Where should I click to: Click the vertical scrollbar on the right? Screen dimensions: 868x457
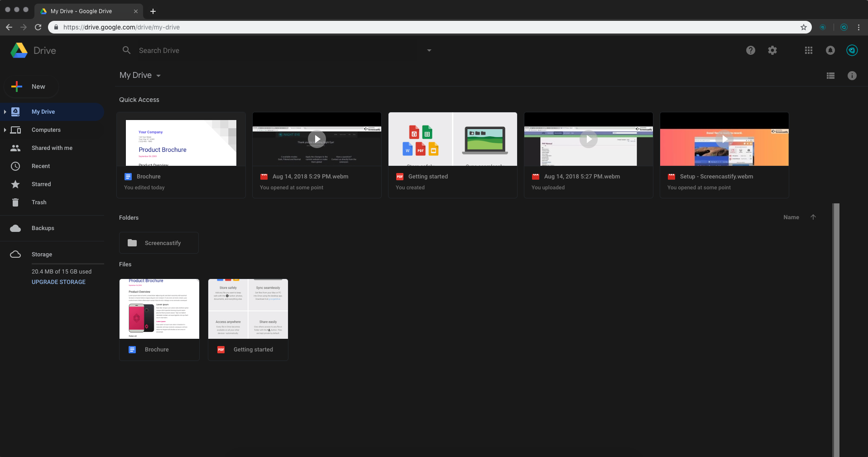pos(836,330)
